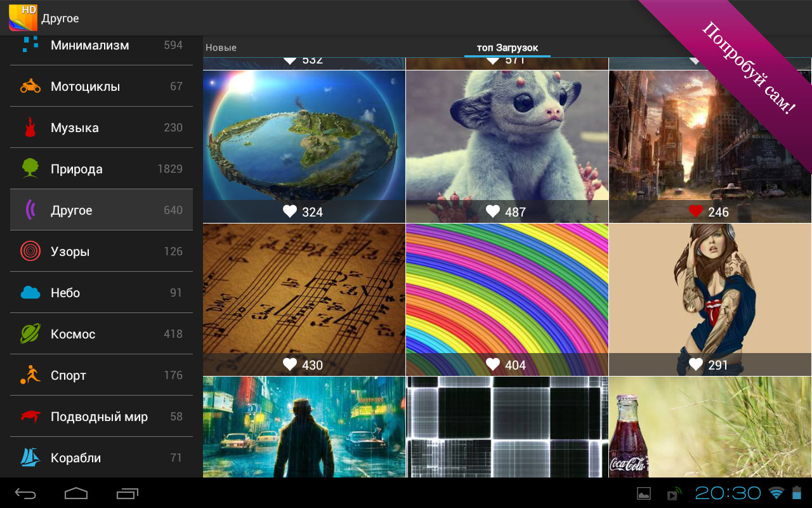The height and width of the screenshot is (508, 812).
Task: Open the orange runner Спорт icon
Action: (x=30, y=375)
